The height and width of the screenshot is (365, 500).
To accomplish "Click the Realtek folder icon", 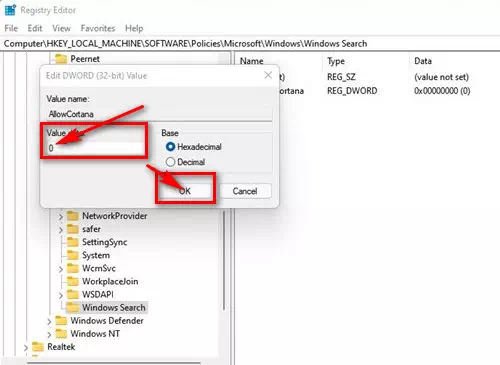I will [38, 347].
